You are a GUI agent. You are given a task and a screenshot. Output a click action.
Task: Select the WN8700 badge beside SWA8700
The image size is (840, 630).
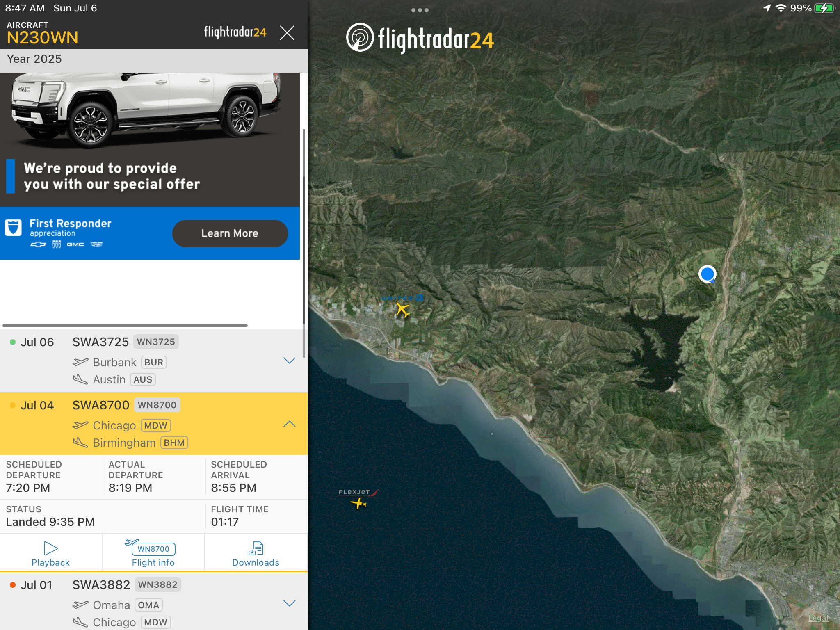(x=157, y=405)
